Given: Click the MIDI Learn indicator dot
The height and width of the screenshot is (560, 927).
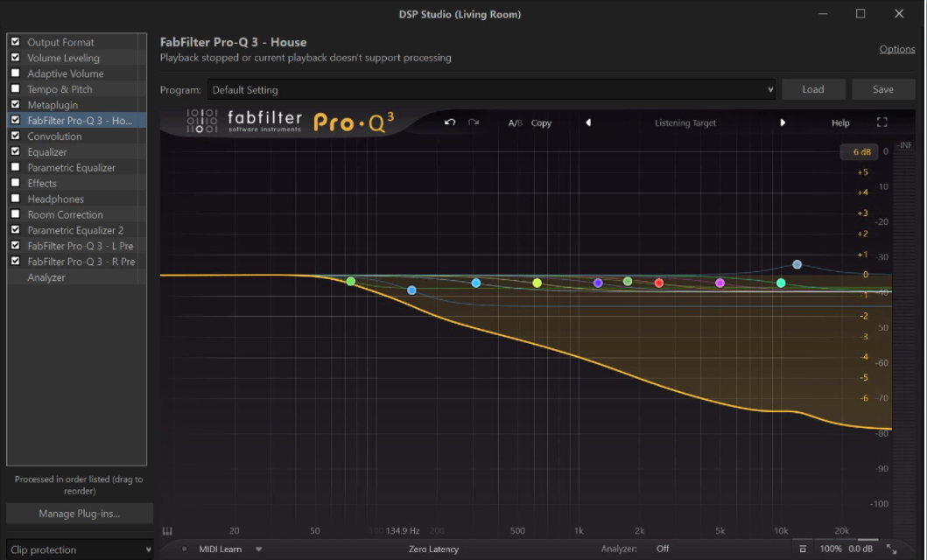Looking at the screenshot, I should click(185, 549).
